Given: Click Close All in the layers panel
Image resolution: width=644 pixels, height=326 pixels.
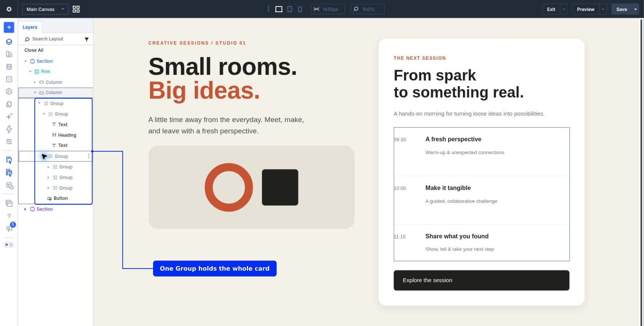Looking at the screenshot, I should [34, 50].
